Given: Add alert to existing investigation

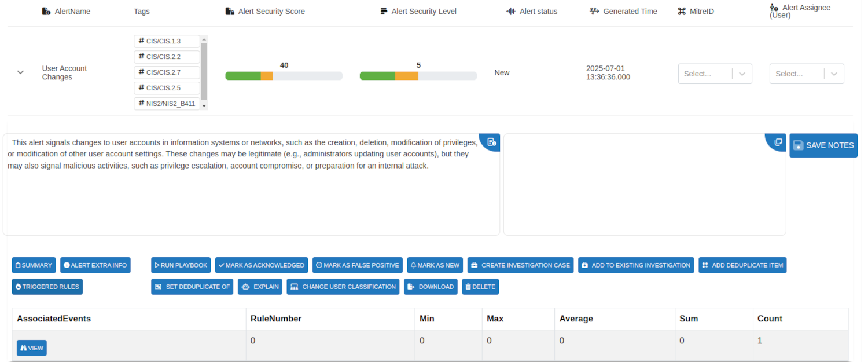Looking at the screenshot, I should coord(635,265).
